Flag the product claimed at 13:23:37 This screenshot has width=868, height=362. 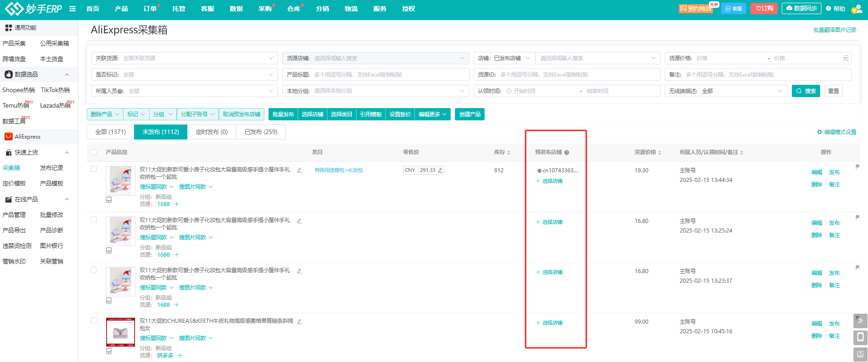click(858, 267)
